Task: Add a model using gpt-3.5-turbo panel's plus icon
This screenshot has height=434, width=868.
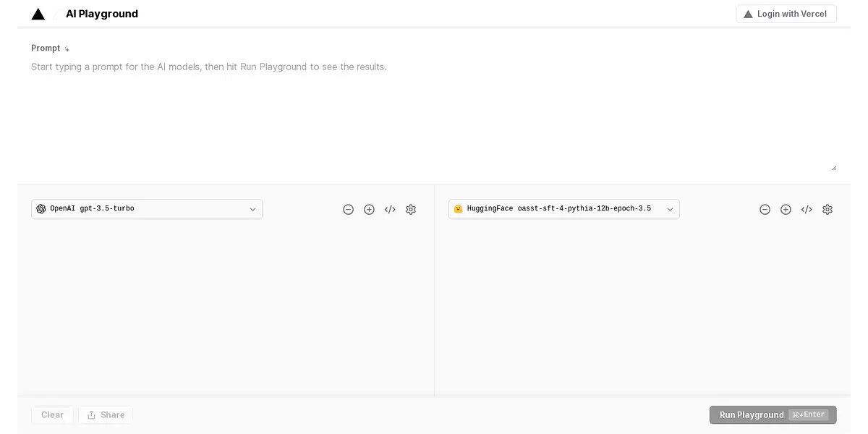Action: pyautogui.click(x=369, y=209)
